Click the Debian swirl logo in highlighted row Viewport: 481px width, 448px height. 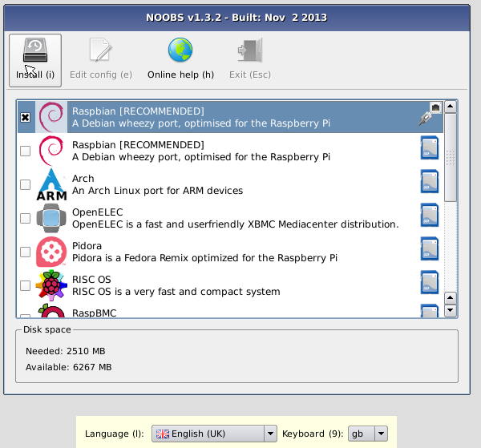(x=51, y=117)
